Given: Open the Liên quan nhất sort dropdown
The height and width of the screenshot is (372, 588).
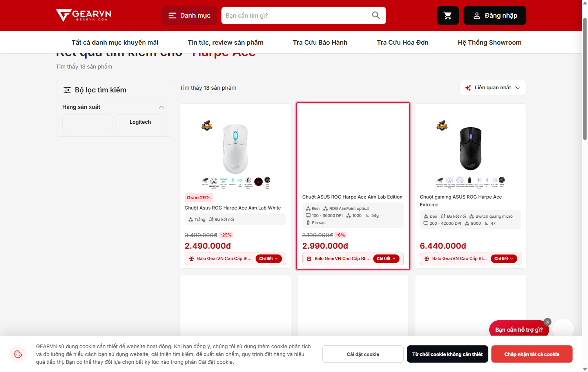Looking at the screenshot, I should 493,88.
